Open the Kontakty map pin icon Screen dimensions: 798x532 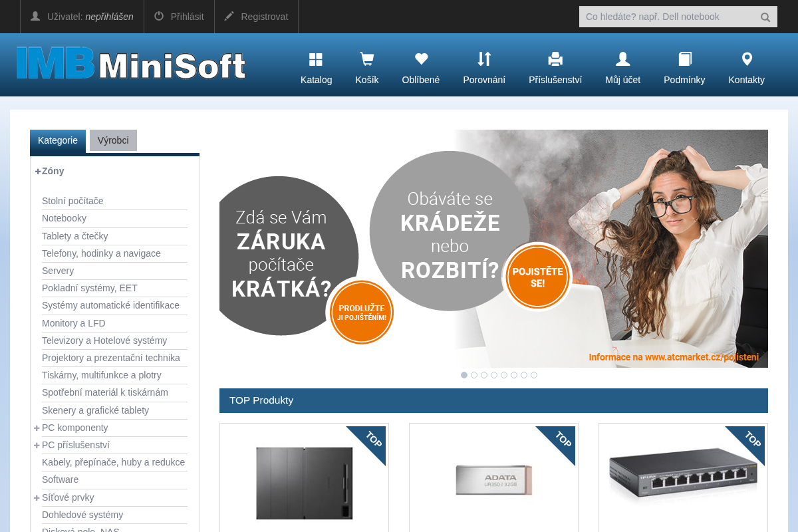[x=747, y=59]
